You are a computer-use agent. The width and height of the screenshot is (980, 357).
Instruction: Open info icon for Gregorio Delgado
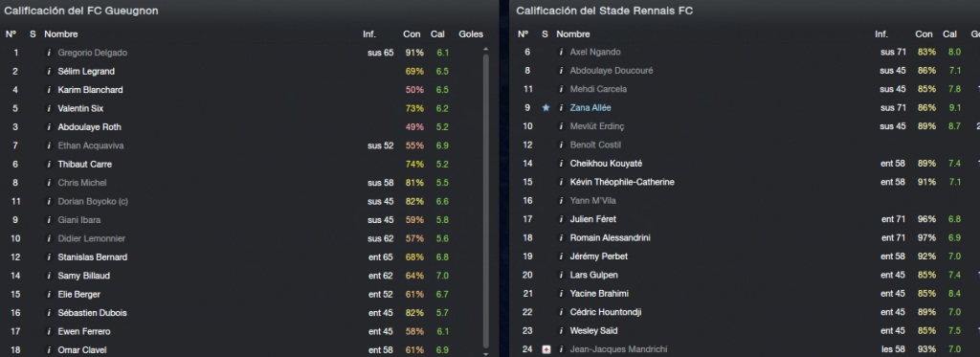(x=49, y=54)
